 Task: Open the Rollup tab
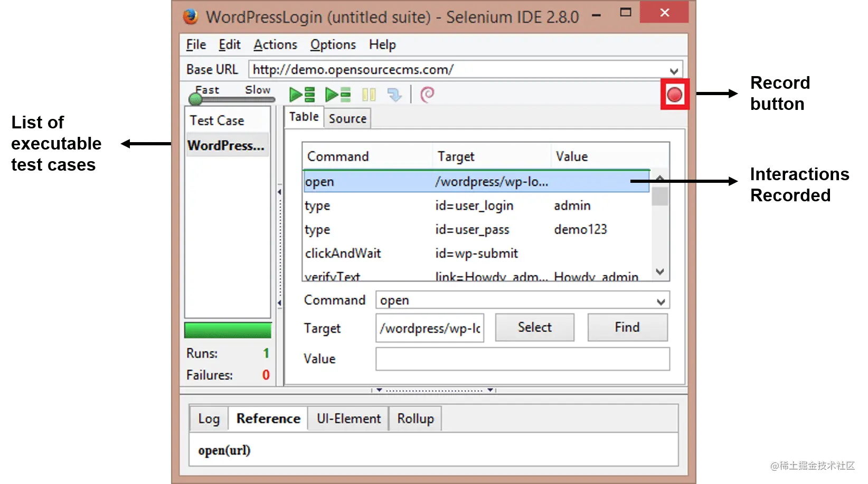(416, 419)
